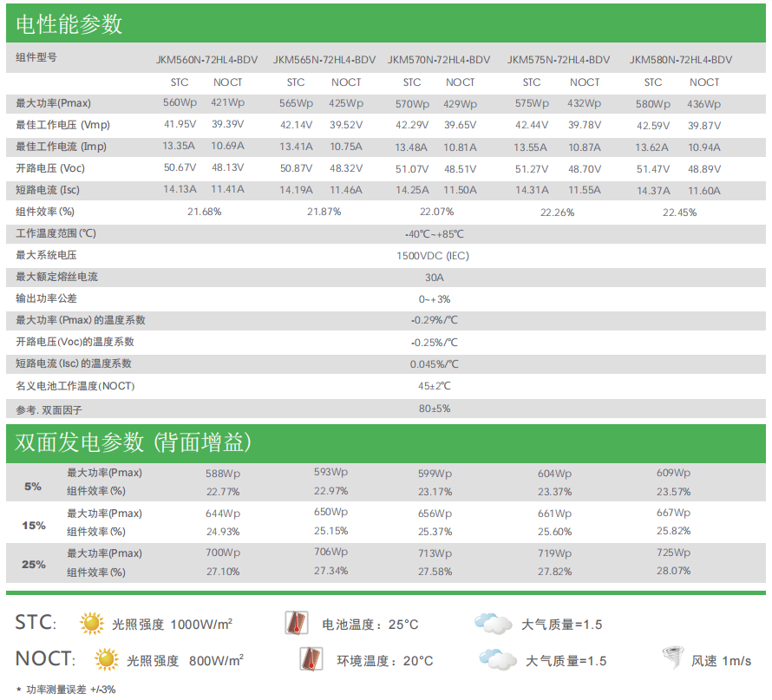
Task: Click the 11.55A Isc value
Action: tap(585, 190)
